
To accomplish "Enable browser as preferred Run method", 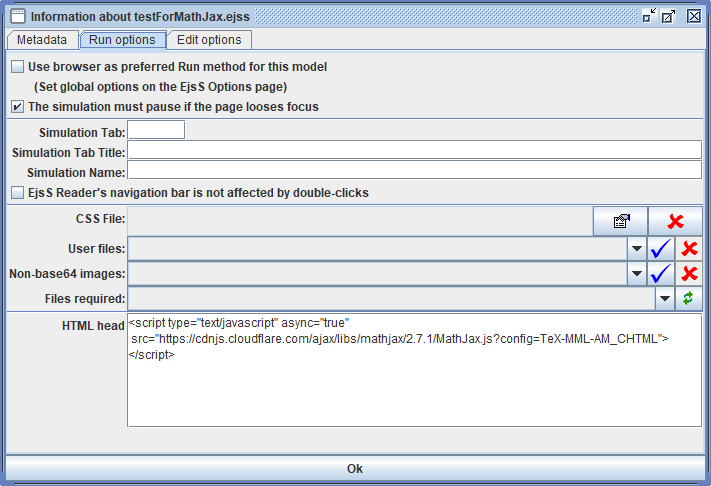I will [x=18, y=67].
